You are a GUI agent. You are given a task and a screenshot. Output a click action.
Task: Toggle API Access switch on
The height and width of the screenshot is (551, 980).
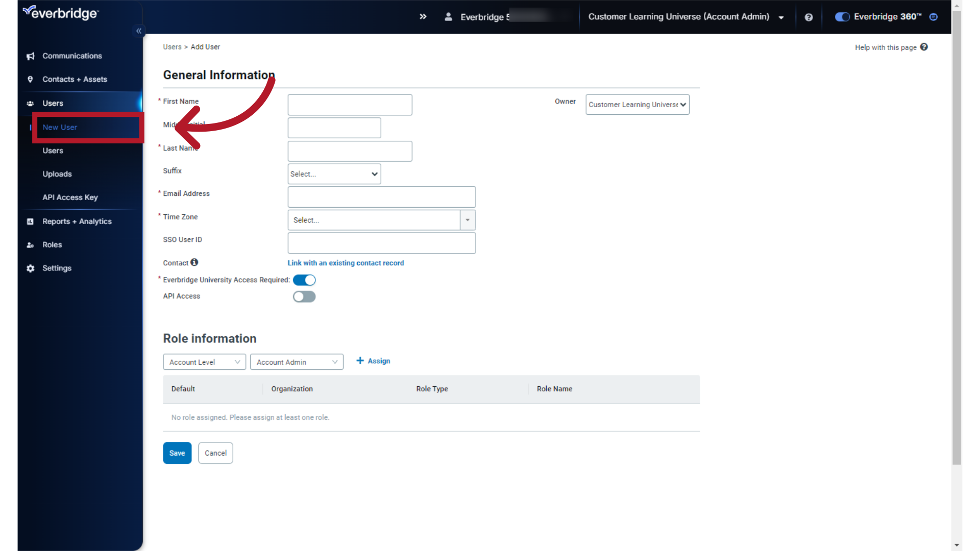[304, 296]
